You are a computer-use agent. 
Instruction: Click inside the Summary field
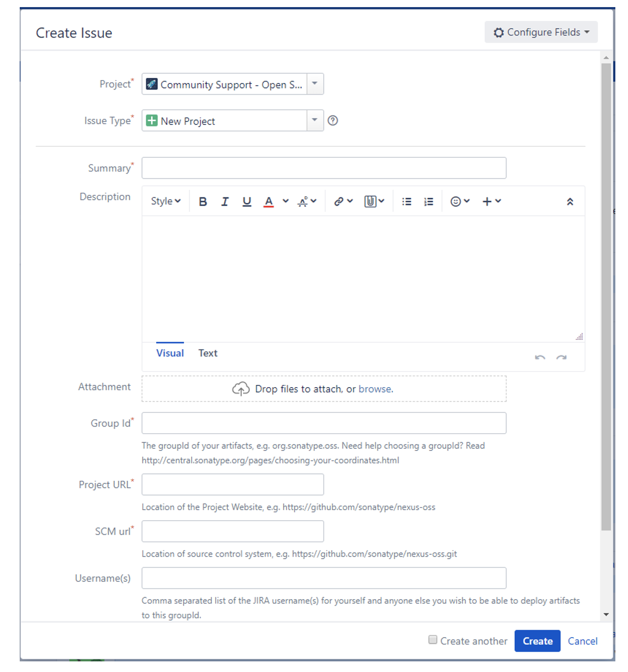point(324,168)
